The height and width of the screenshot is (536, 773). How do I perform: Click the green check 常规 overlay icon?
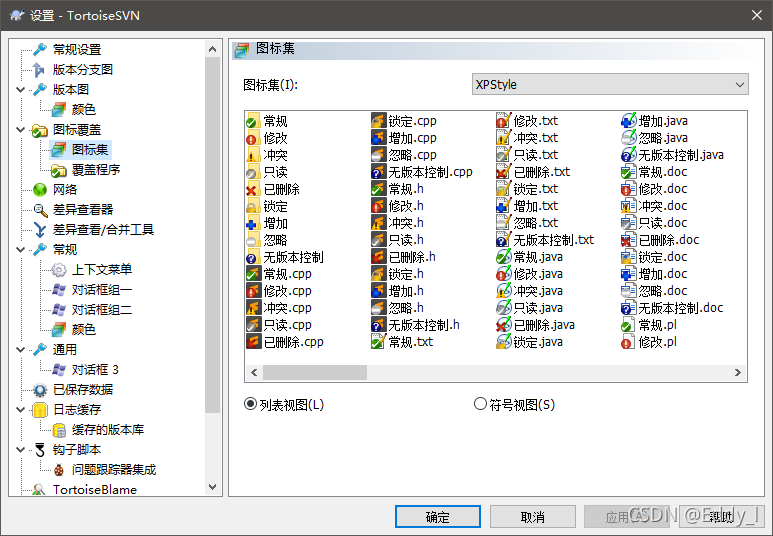[253, 121]
